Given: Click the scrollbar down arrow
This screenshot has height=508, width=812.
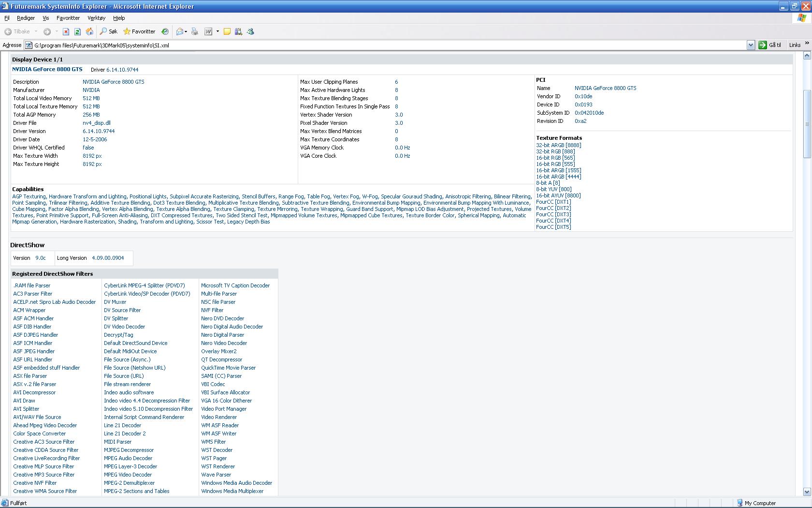Looking at the screenshot, I should pos(807,492).
